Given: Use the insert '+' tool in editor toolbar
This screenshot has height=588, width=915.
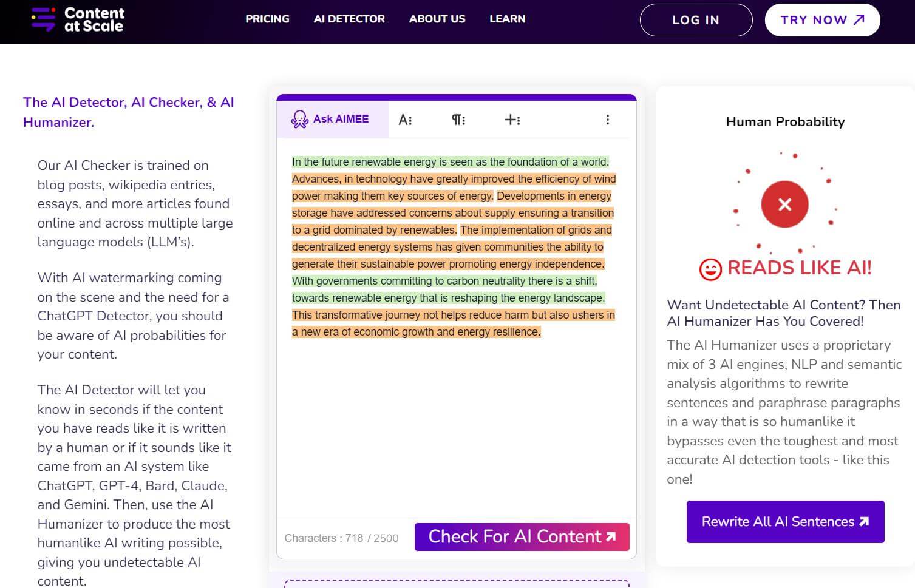Looking at the screenshot, I should click(x=512, y=120).
